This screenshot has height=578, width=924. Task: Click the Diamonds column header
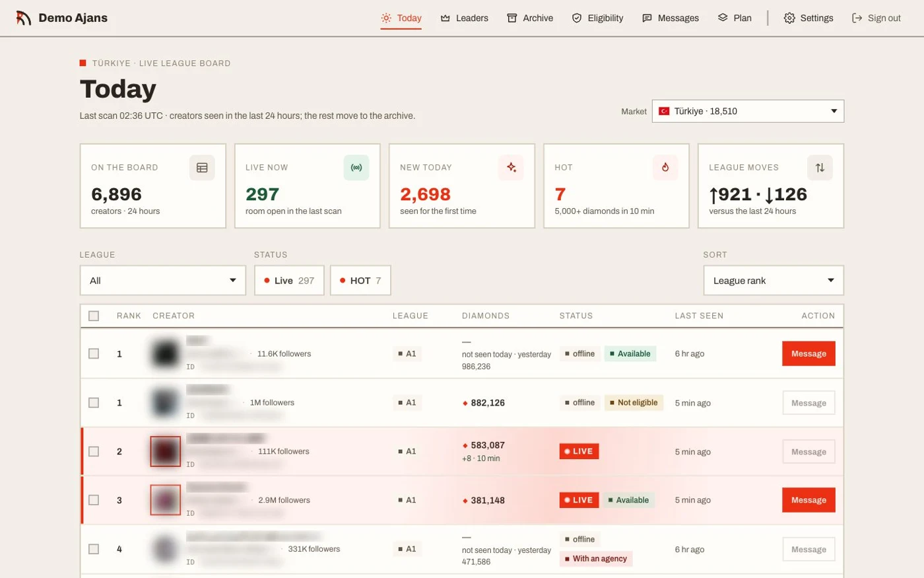coord(486,316)
